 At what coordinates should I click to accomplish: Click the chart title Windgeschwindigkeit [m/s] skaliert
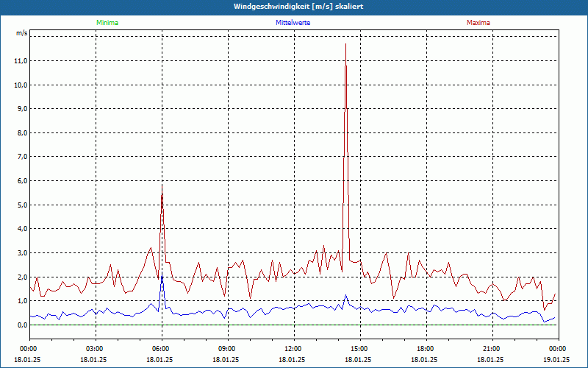click(x=298, y=7)
